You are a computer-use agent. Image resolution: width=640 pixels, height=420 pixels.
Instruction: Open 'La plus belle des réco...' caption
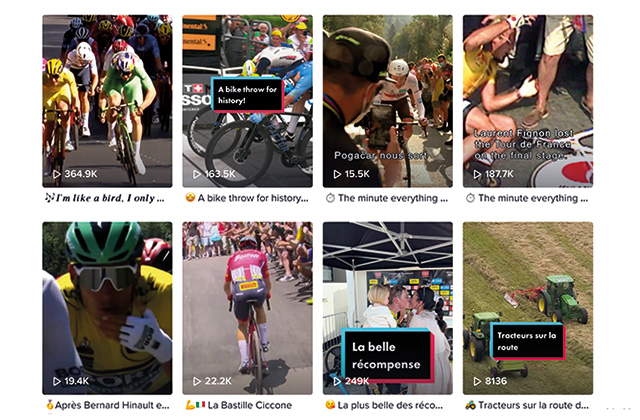(x=384, y=405)
